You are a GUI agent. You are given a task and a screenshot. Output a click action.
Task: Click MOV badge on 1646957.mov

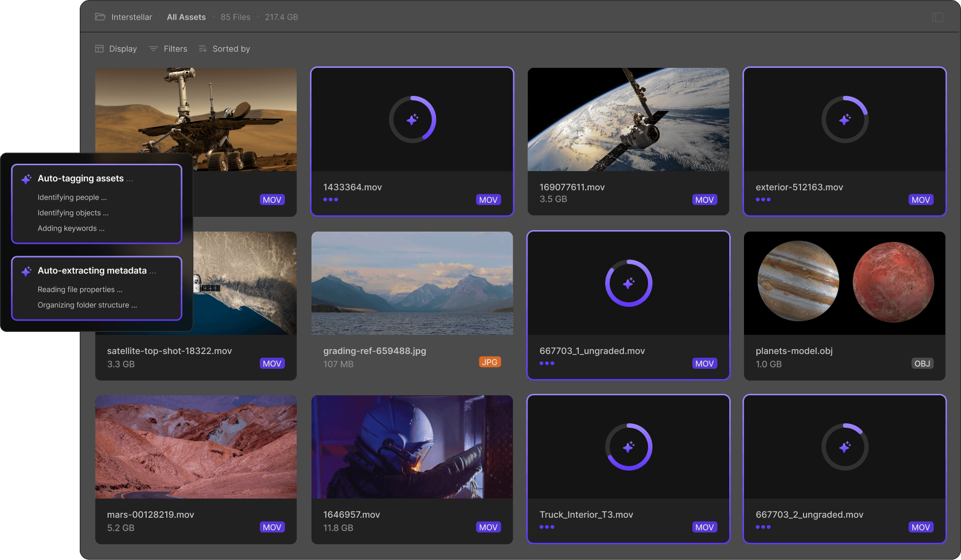click(x=488, y=527)
